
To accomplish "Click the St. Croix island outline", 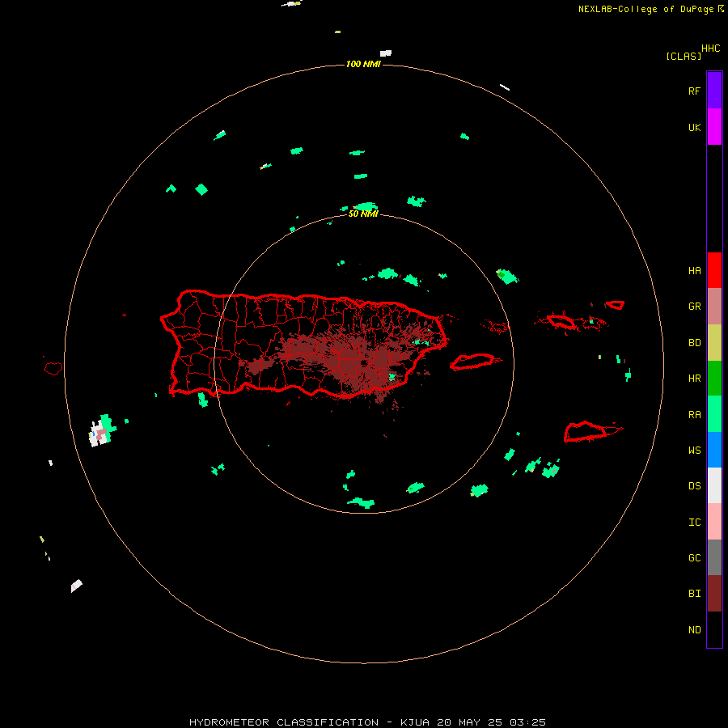I will [x=586, y=431].
